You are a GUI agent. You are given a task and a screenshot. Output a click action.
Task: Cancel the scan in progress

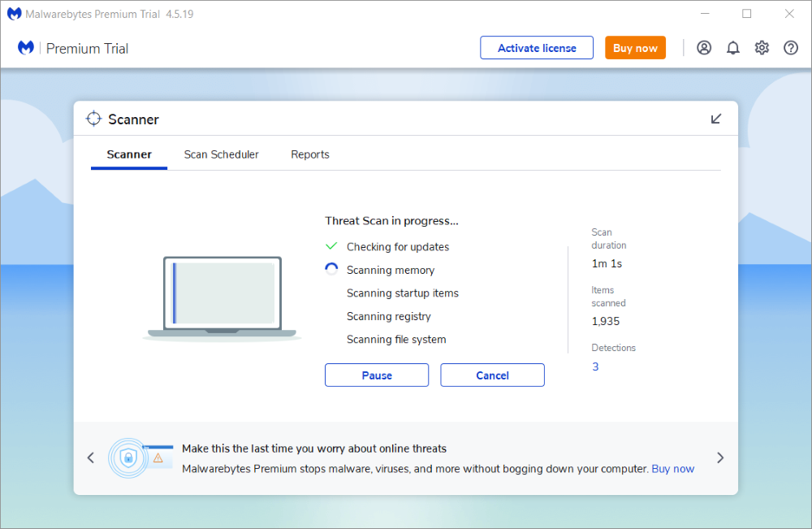492,375
